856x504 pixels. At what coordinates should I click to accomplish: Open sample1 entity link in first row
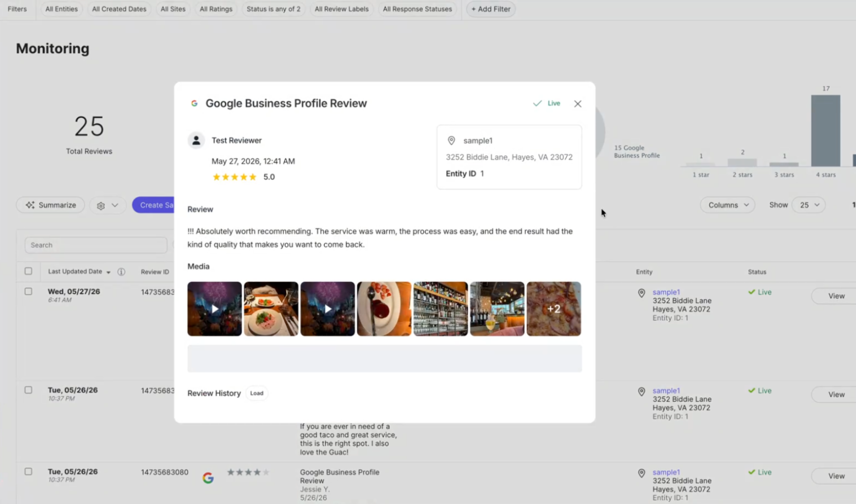tap(666, 292)
